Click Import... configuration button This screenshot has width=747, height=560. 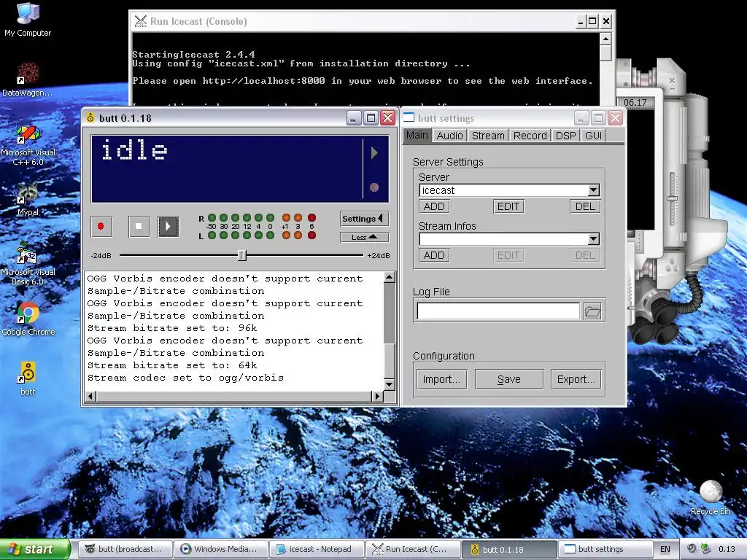coord(441,379)
